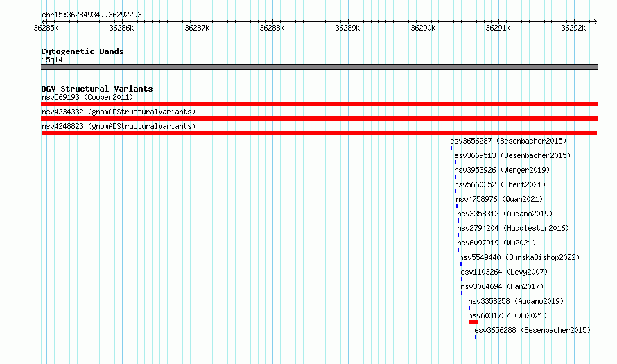
Task: Select the nsv4248823 red variant bar
Action: pos(319,133)
